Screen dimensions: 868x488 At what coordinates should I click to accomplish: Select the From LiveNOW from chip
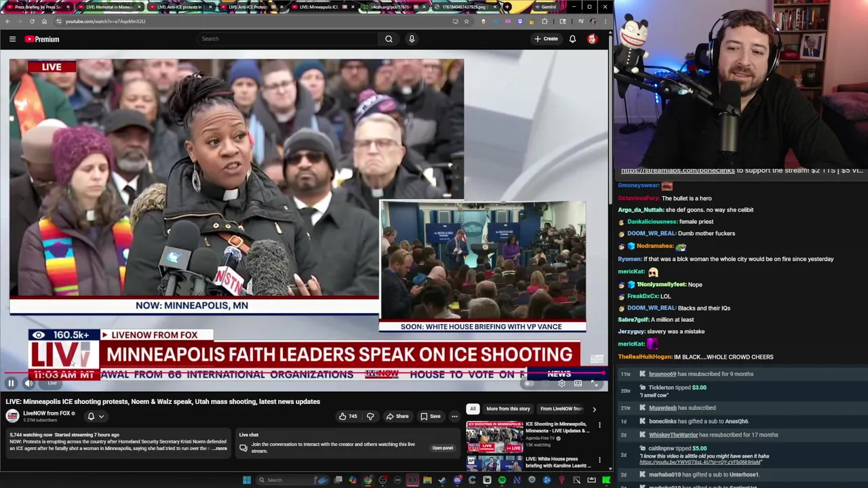pos(561,409)
